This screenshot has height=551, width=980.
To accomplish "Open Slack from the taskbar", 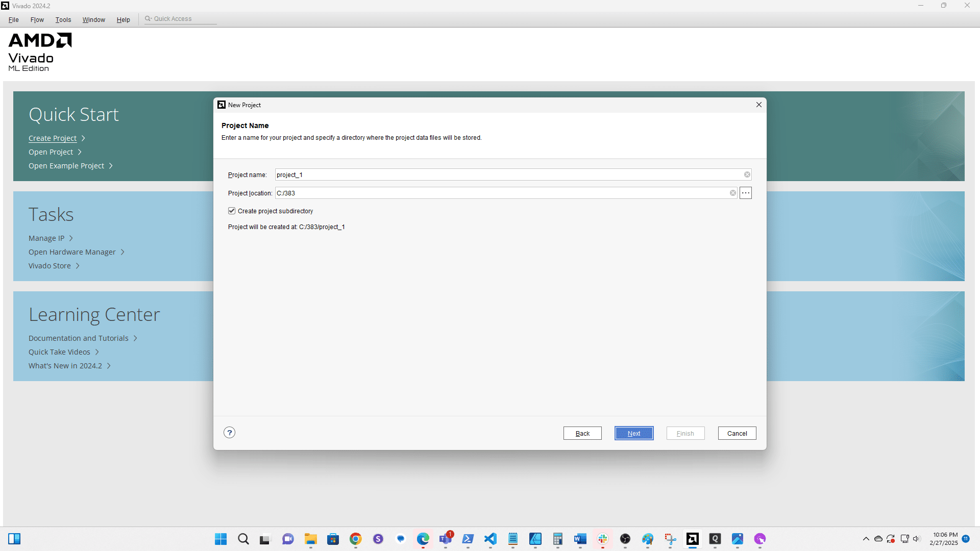I will 603,539.
